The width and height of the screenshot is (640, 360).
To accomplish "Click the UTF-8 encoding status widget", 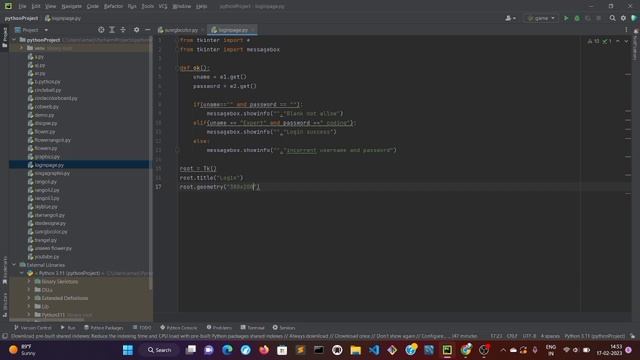I will pyautogui.click(x=529, y=336).
